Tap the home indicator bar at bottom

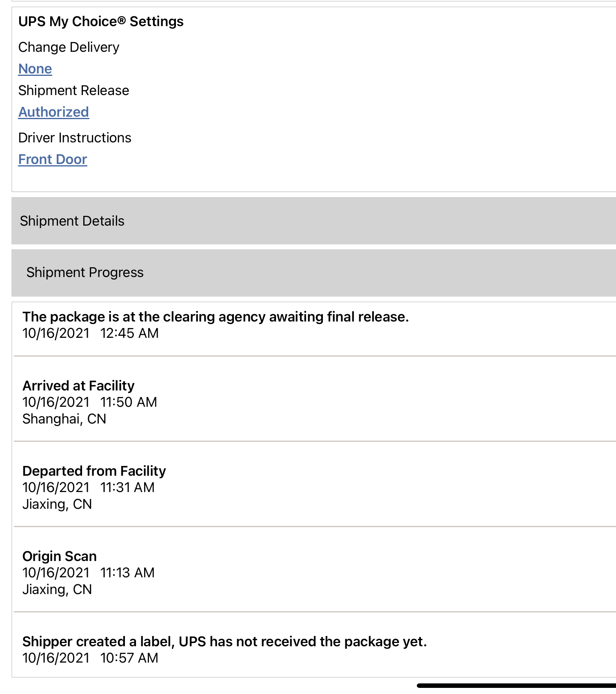pos(516,685)
